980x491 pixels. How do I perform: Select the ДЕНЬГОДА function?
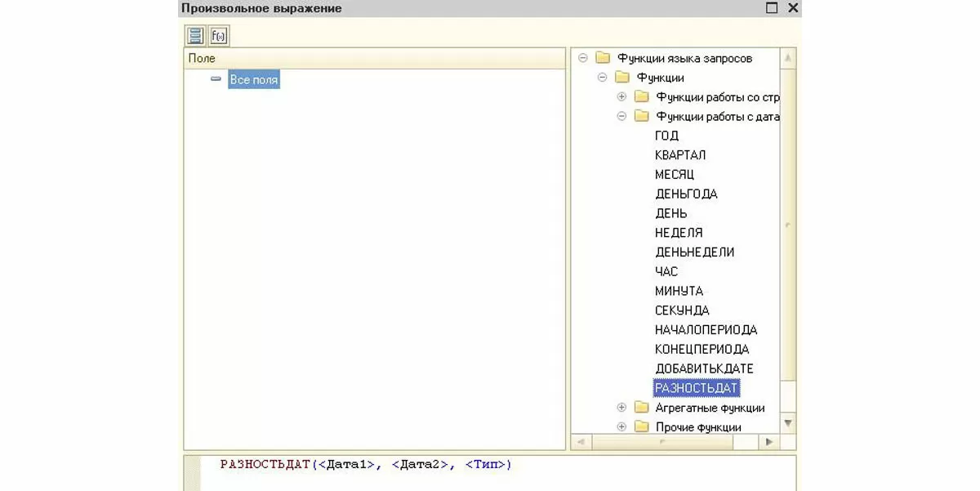[686, 194]
